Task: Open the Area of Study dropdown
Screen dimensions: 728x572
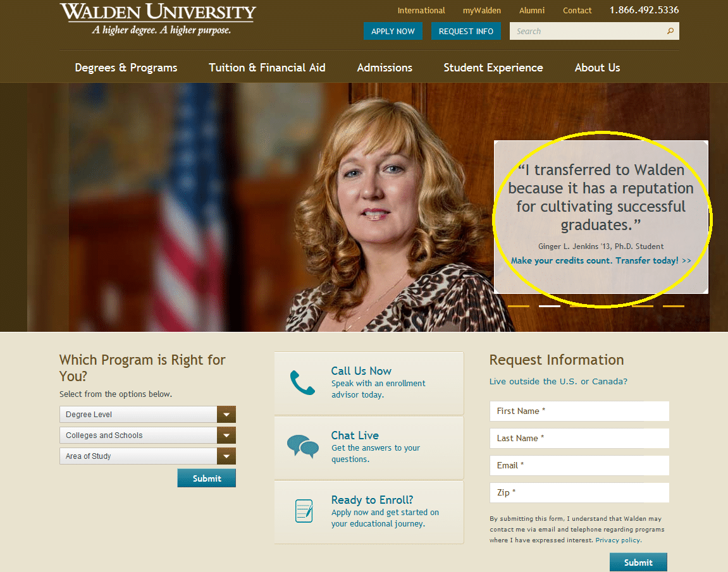Action: 147,456
